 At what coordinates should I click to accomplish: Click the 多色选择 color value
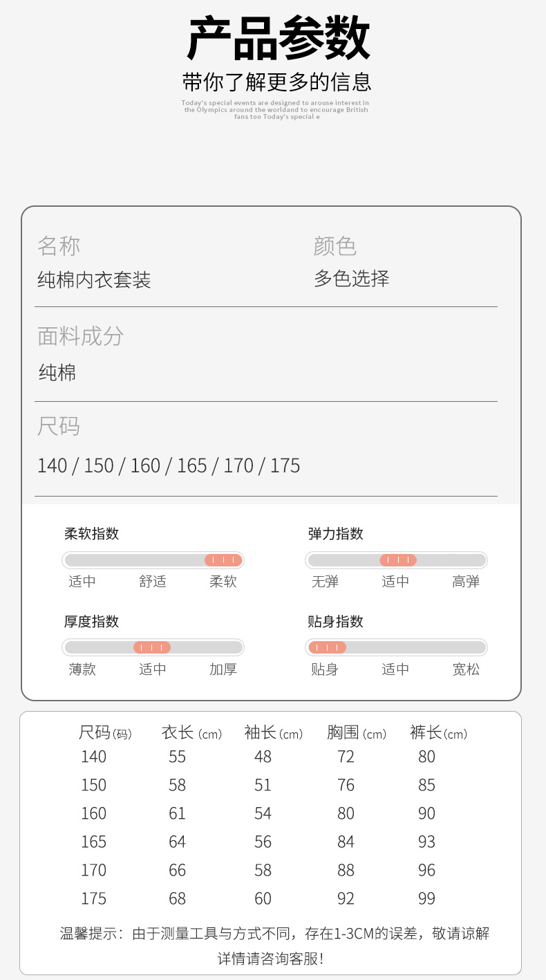point(352,279)
